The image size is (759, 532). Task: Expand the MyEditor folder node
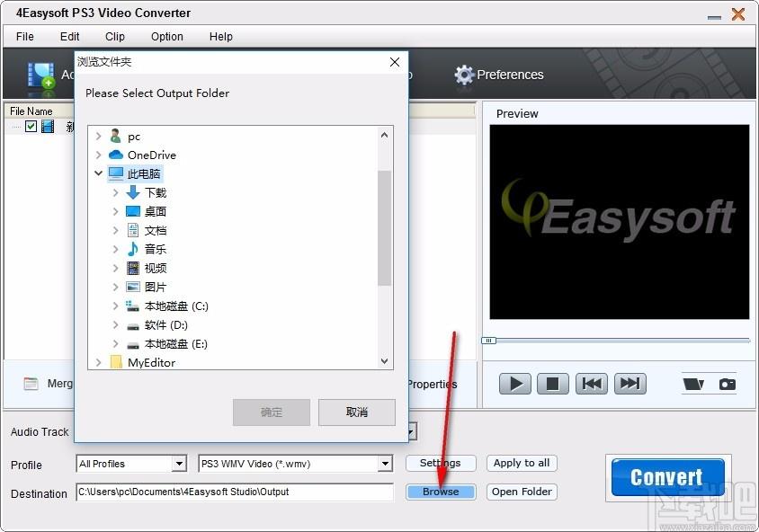coord(98,362)
